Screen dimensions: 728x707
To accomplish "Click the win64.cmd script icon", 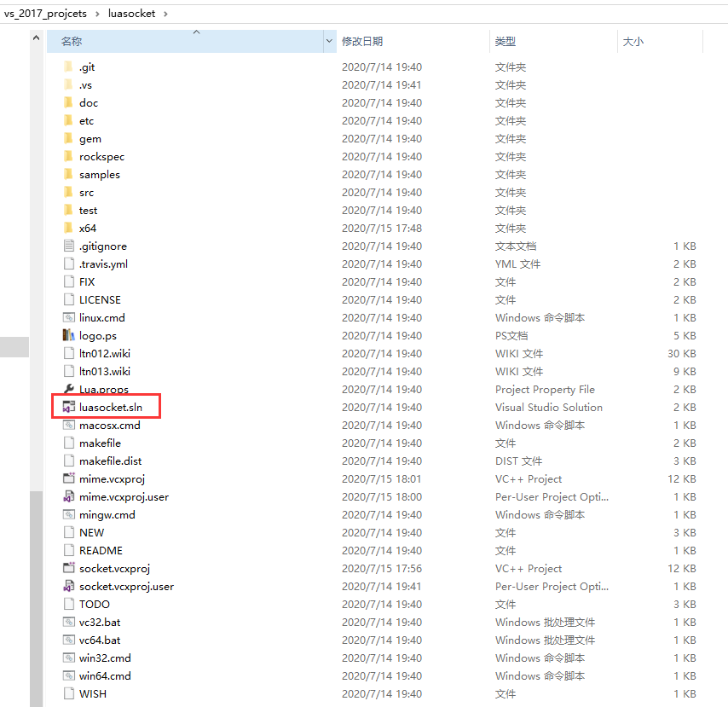I will tap(67, 675).
